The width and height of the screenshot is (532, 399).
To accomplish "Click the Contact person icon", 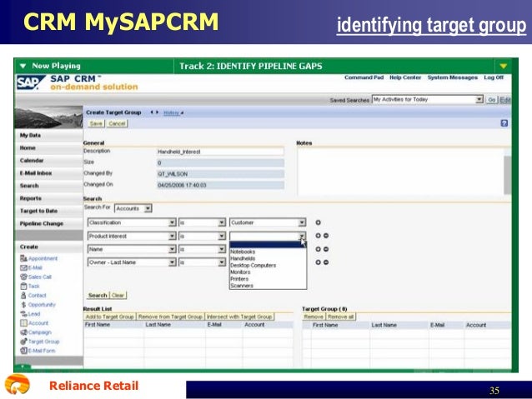I will 23,295.
